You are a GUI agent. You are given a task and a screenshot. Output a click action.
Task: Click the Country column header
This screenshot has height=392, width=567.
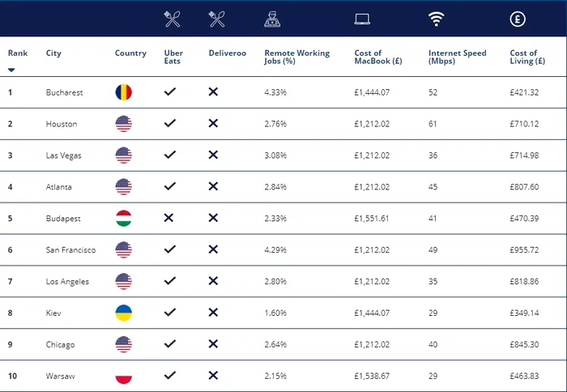pyautogui.click(x=130, y=53)
